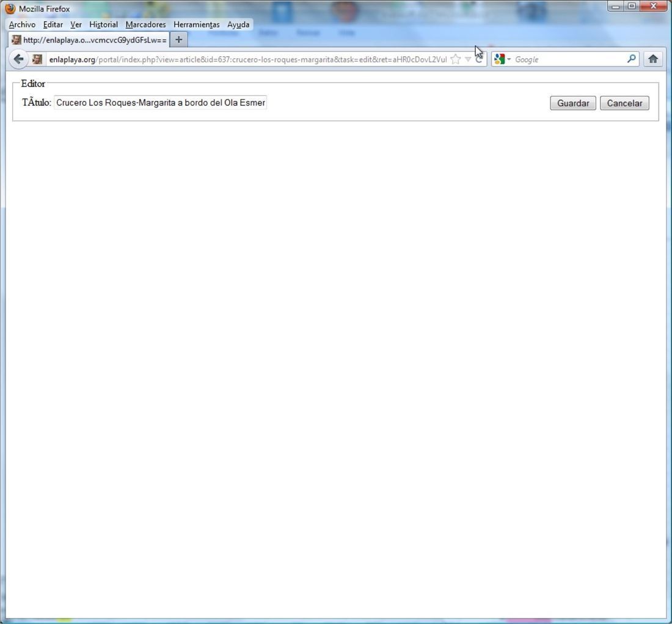Screen dimensions: 672x624
Task: Open a new tab with the plus button
Action: pyautogui.click(x=179, y=40)
